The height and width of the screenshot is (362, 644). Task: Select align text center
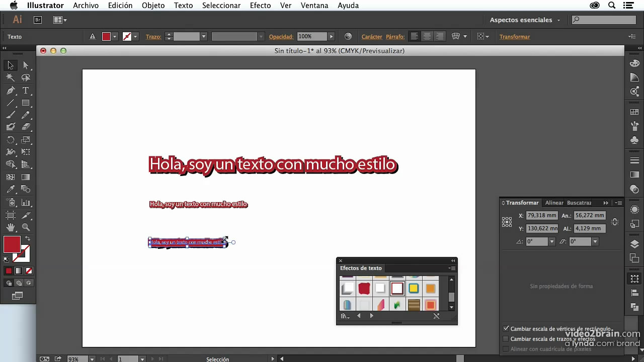click(427, 36)
